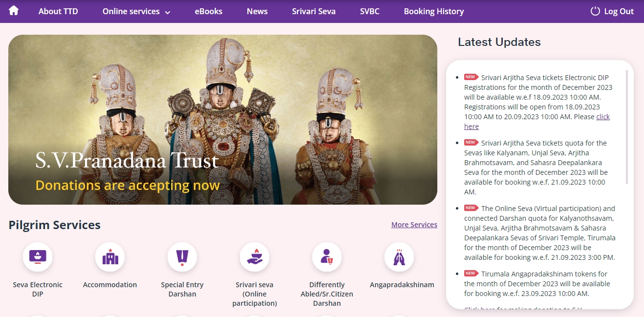View Booking History
The width and height of the screenshot is (644, 317).
point(434,11)
